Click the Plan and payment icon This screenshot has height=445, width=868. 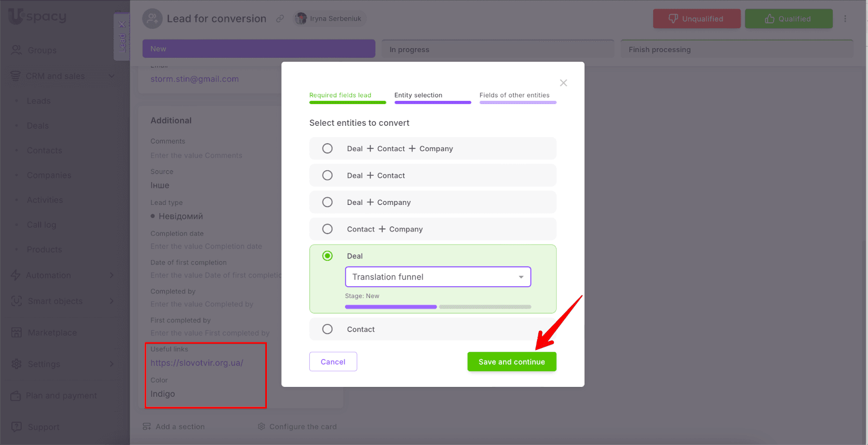(16, 396)
